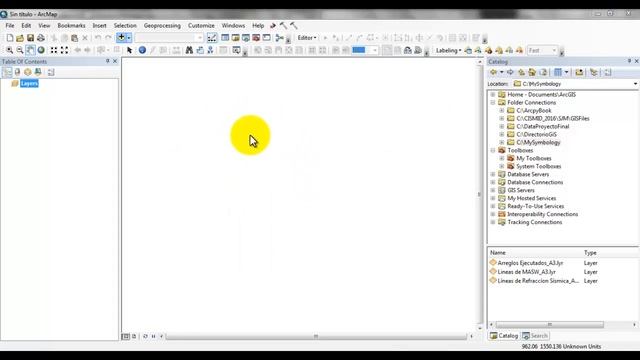Open the Bookmarks menu

[x=71, y=25]
